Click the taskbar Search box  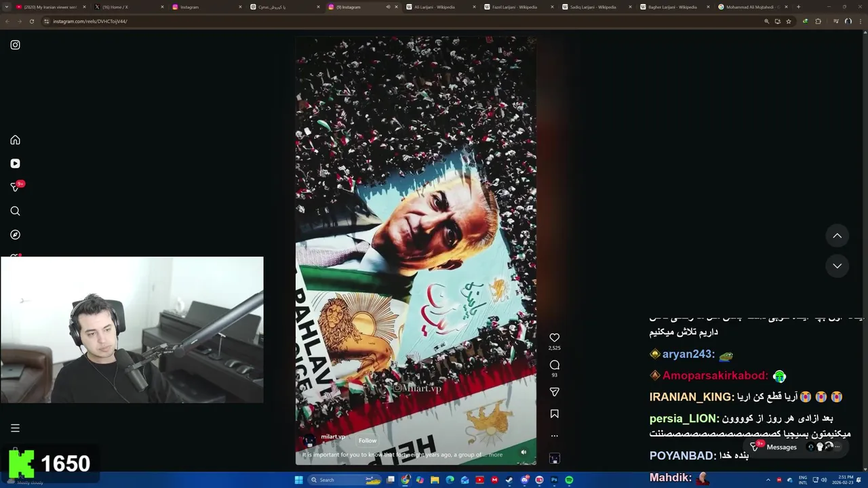click(x=344, y=480)
